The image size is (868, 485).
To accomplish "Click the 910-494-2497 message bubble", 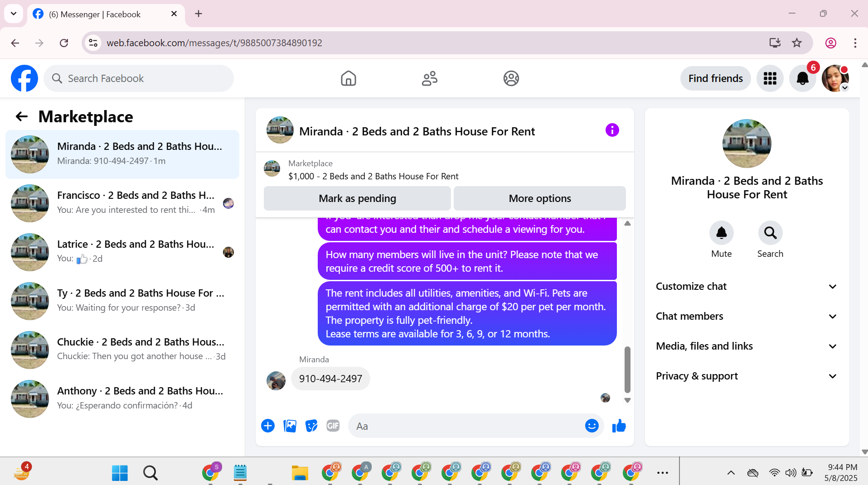I will click(x=330, y=379).
